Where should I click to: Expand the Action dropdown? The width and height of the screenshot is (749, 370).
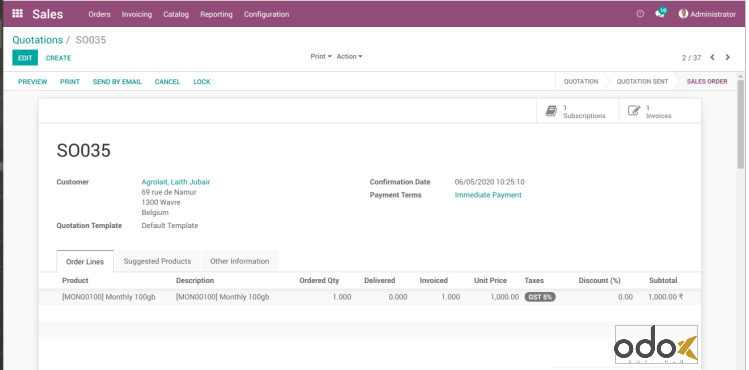click(x=350, y=56)
